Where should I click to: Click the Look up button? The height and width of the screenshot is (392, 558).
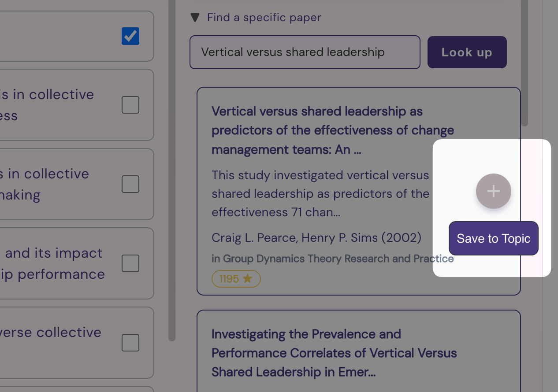[x=467, y=52]
